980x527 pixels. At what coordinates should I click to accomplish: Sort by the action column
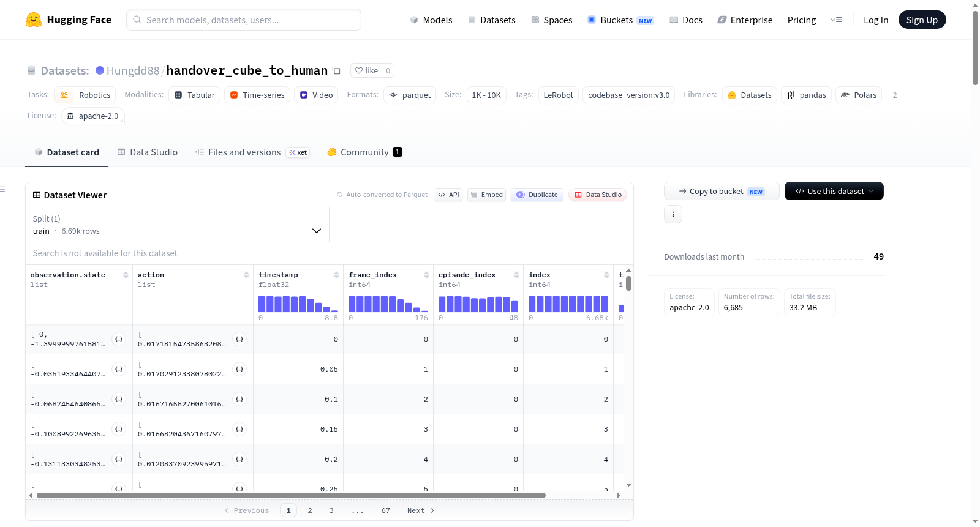[x=246, y=275]
